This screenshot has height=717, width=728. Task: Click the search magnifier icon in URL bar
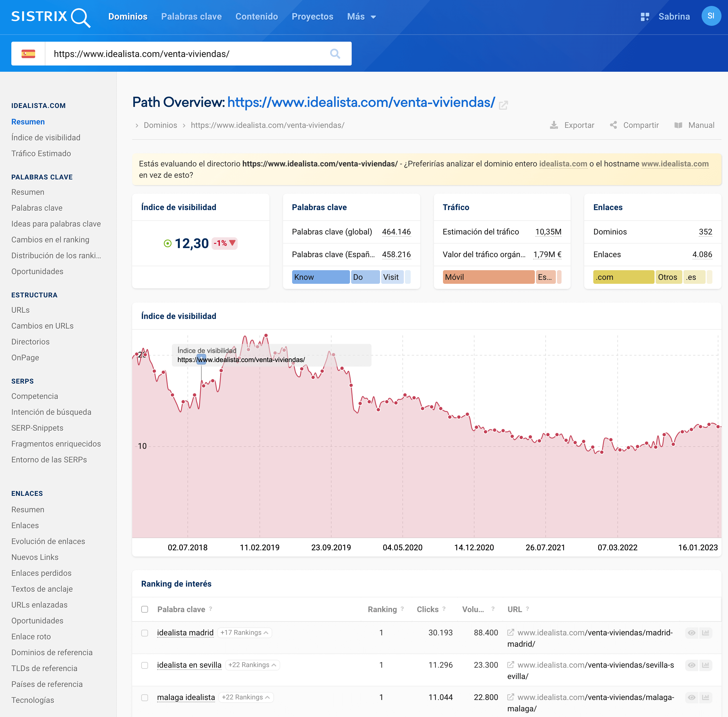[335, 54]
